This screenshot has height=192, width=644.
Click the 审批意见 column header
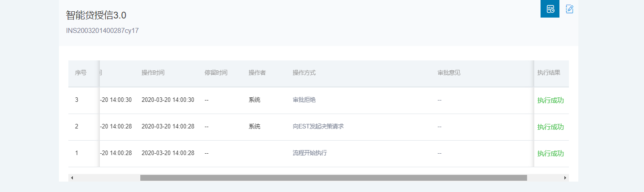[449, 73]
